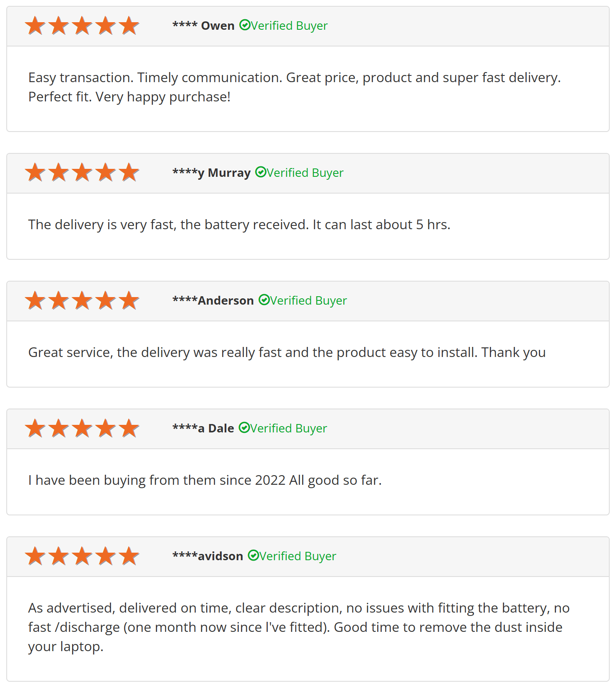This screenshot has width=616, height=688.
Task: Click the verified checkmark icon beside Murray
Action: tap(261, 172)
